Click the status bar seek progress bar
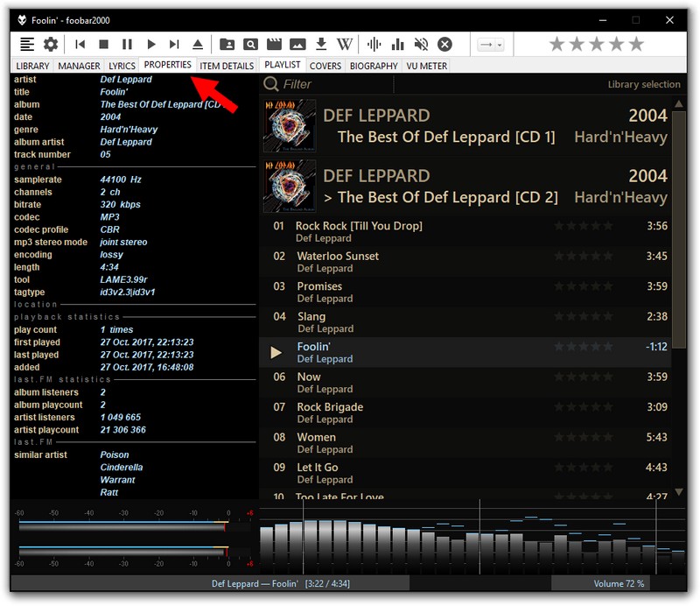Image resolution: width=700 pixels, height=606 pixels. click(x=280, y=583)
